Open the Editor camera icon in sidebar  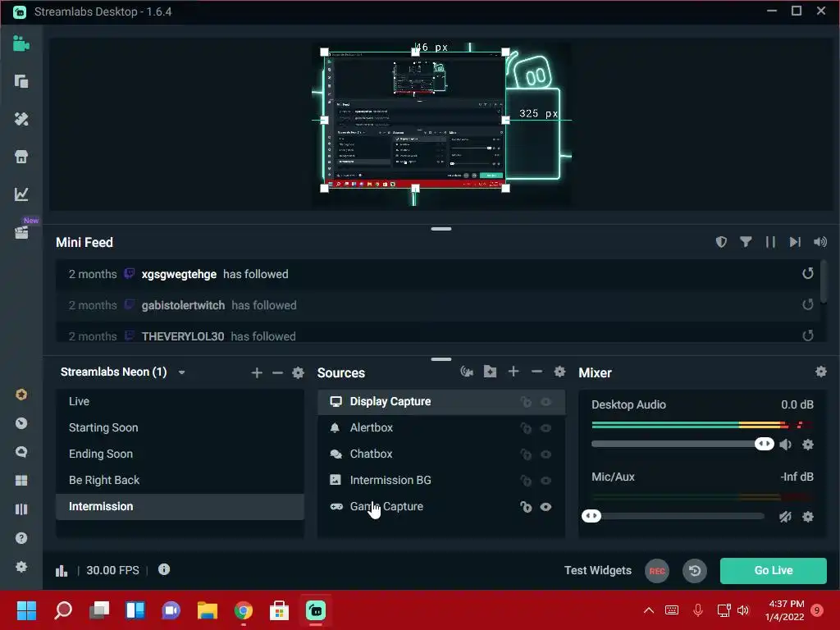(21, 44)
